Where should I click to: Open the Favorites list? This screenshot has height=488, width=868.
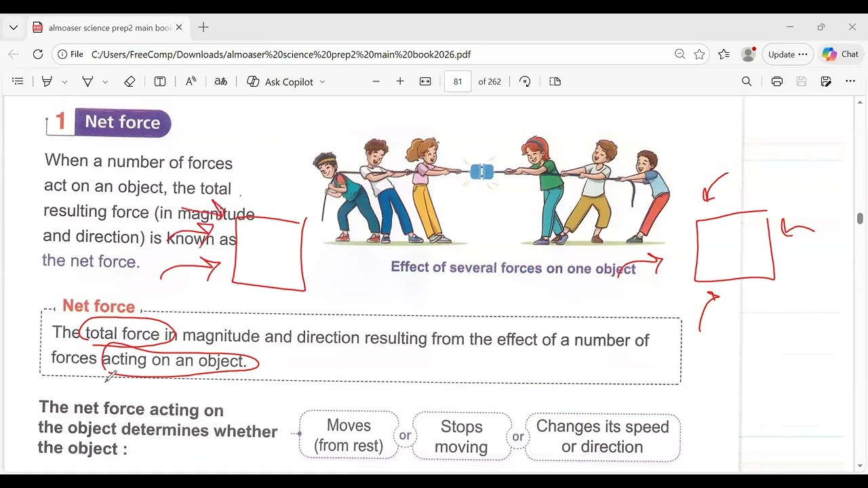(x=724, y=54)
